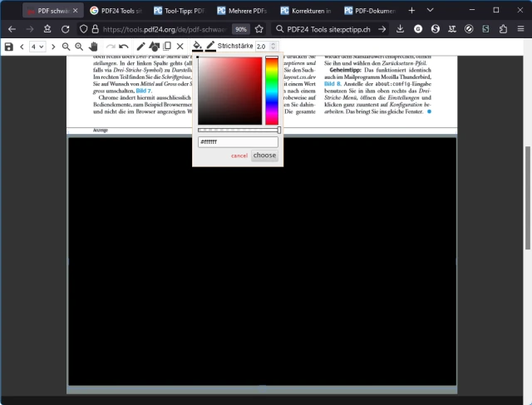Switch to the PDF24 Tools Google tab
532x405 pixels.
(x=116, y=11)
